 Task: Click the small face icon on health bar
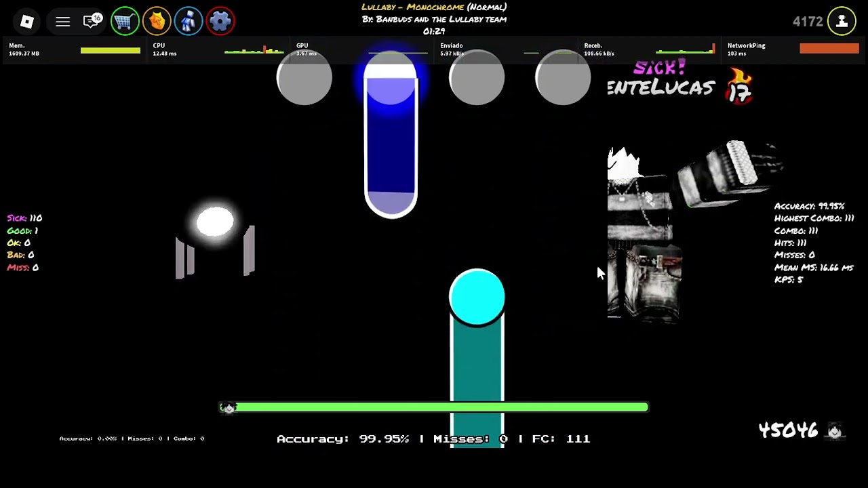tap(228, 407)
